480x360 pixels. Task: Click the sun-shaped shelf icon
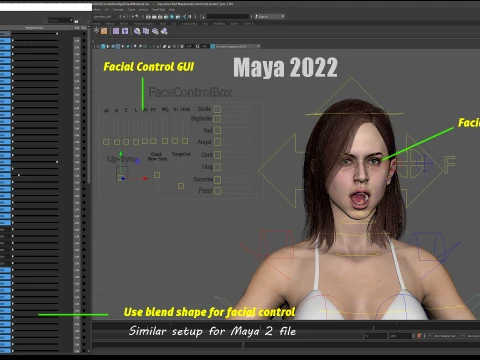point(96,30)
